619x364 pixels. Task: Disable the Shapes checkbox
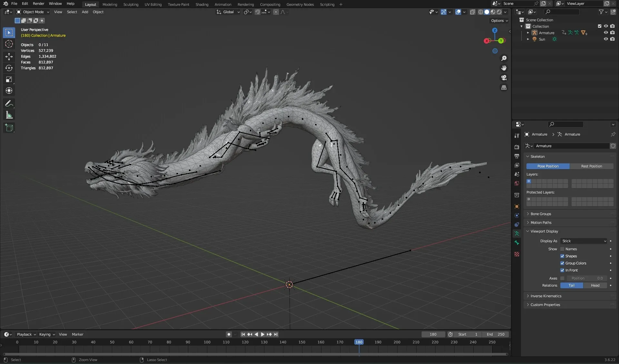(x=562, y=256)
